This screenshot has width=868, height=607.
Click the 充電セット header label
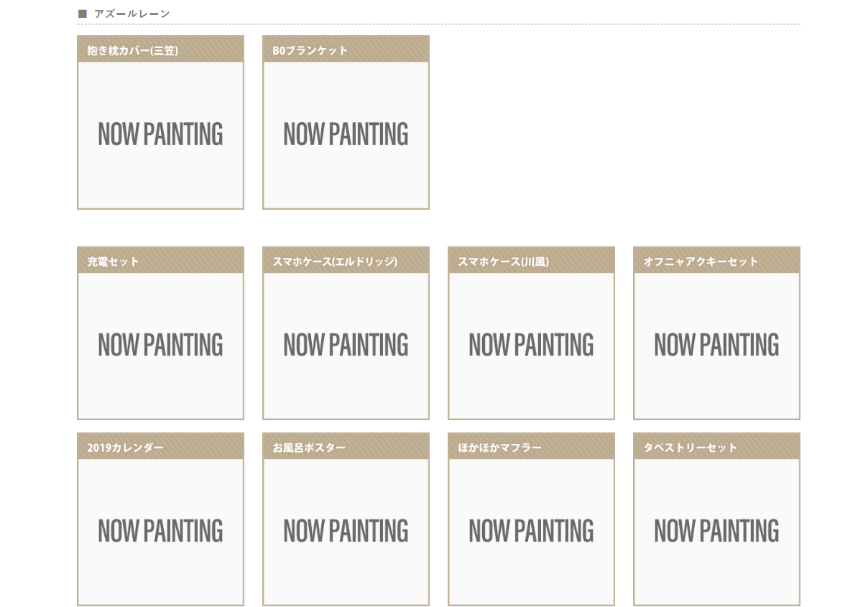pyautogui.click(x=160, y=261)
